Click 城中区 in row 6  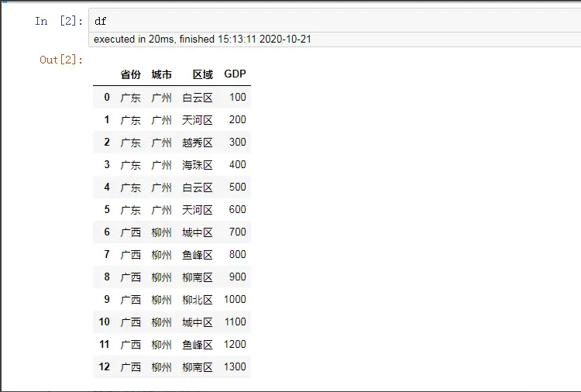[x=198, y=232]
